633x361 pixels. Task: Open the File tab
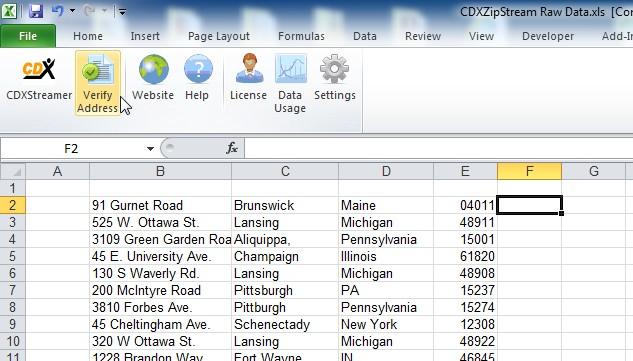tap(28, 36)
